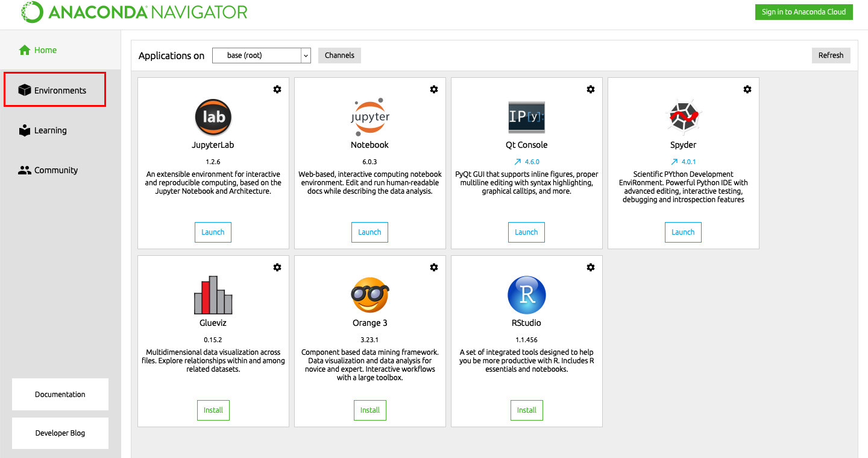The image size is (868, 458).
Task: Click the Qt Console IPython logo
Action: 527,117
